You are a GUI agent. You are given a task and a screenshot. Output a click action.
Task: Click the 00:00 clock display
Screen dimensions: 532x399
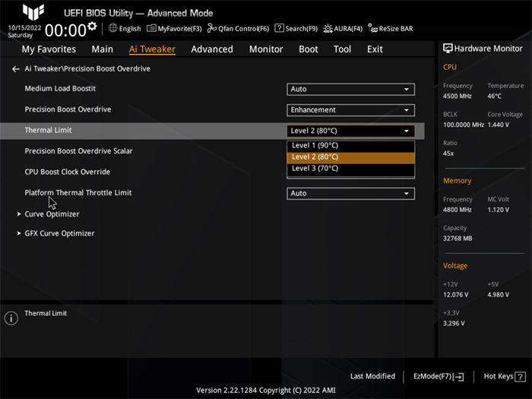tap(65, 30)
